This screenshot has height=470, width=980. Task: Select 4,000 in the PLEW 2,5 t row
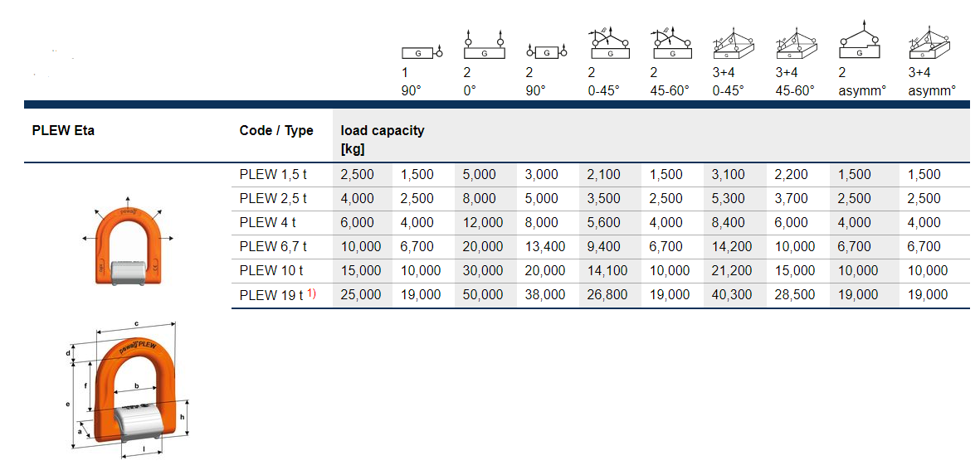coord(358,199)
